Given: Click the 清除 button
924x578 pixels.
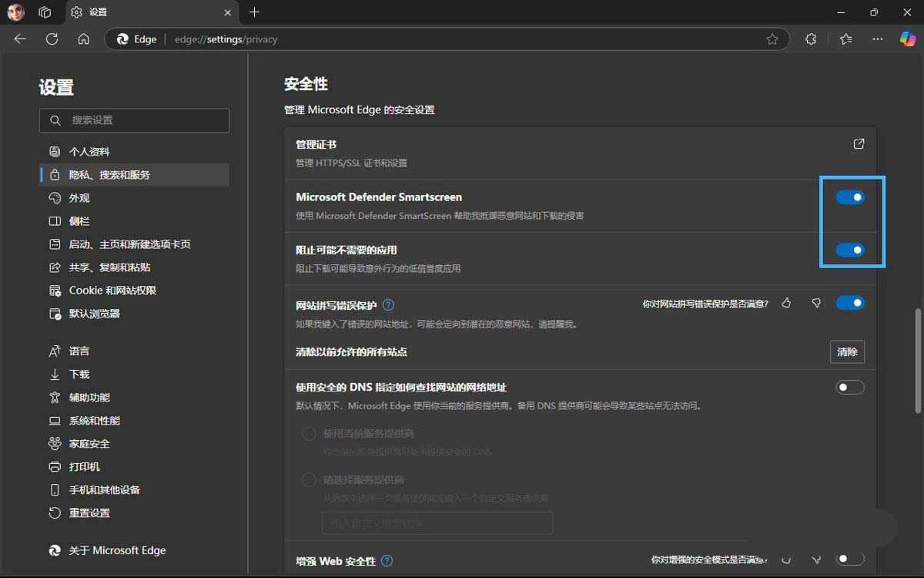Looking at the screenshot, I should point(847,352).
